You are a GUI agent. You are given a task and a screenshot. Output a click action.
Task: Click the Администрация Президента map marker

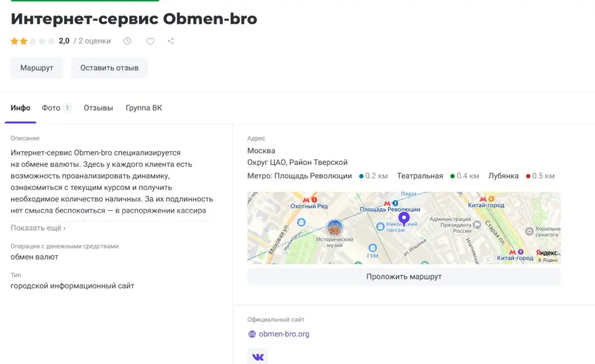[x=477, y=225]
